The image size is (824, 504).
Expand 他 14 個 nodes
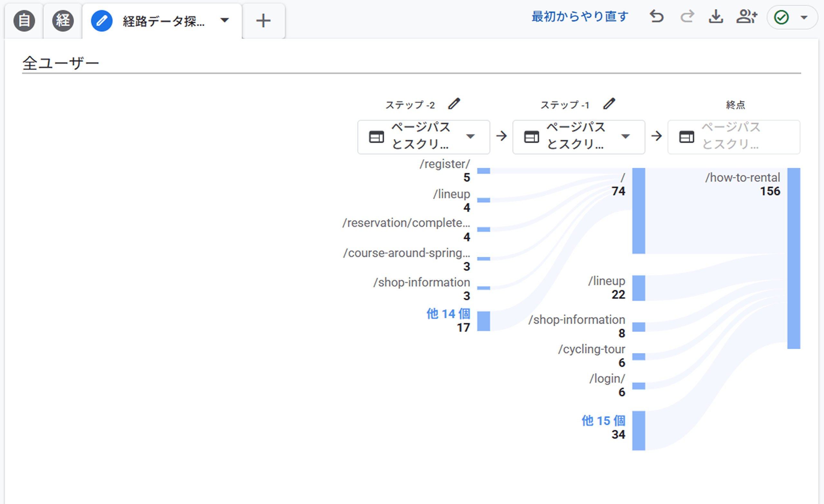click(448, 314)
